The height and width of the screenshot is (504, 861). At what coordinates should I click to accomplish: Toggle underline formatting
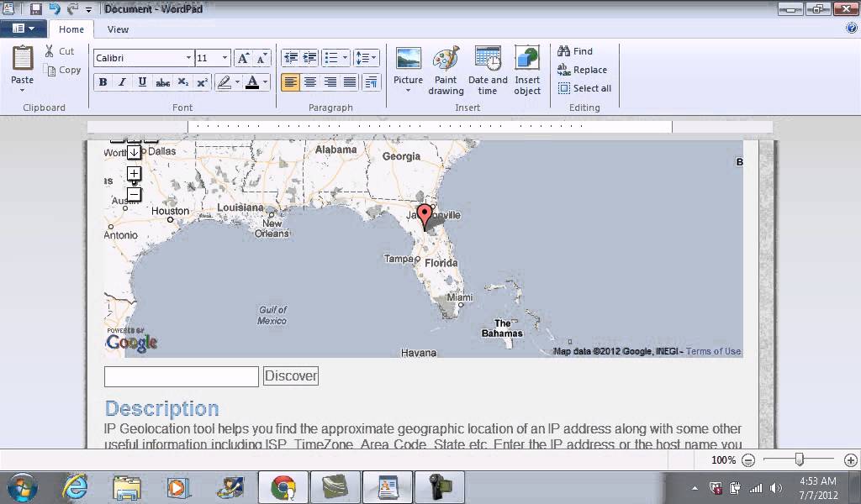tap(142, 82)
